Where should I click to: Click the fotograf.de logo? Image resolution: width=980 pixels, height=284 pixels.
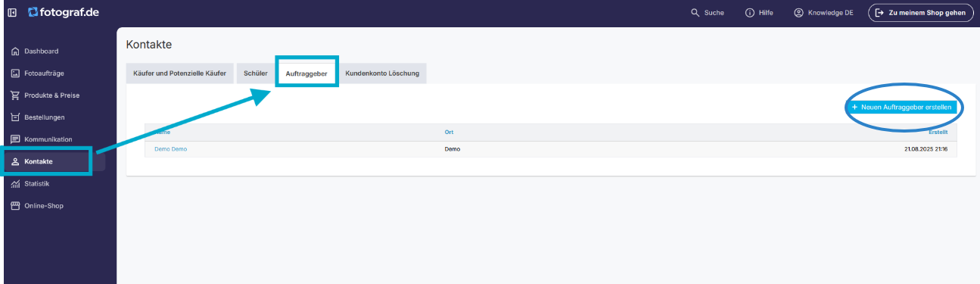click(64, 12)
